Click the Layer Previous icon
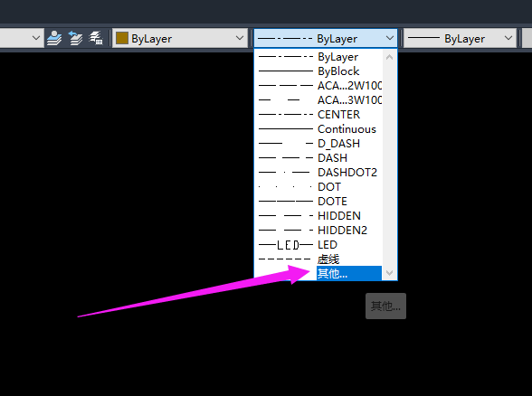The image size is (532, 396). point(75,38)
